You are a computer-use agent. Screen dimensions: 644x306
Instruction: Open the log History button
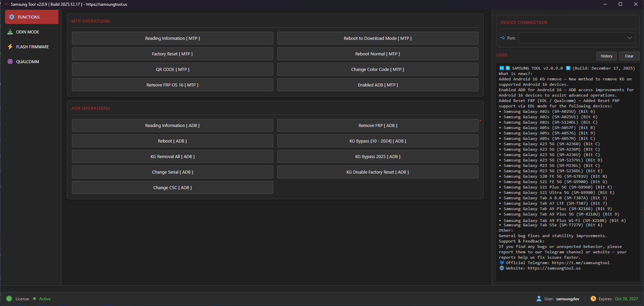[x=606, y=56]
